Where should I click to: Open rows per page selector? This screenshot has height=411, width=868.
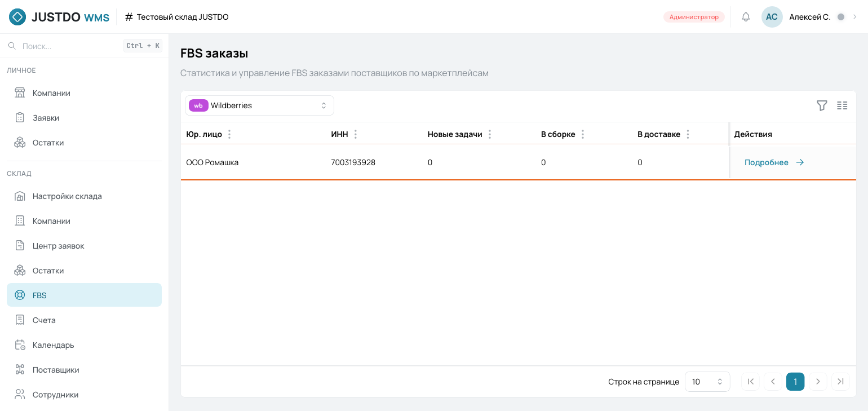[x=707, y=382]
